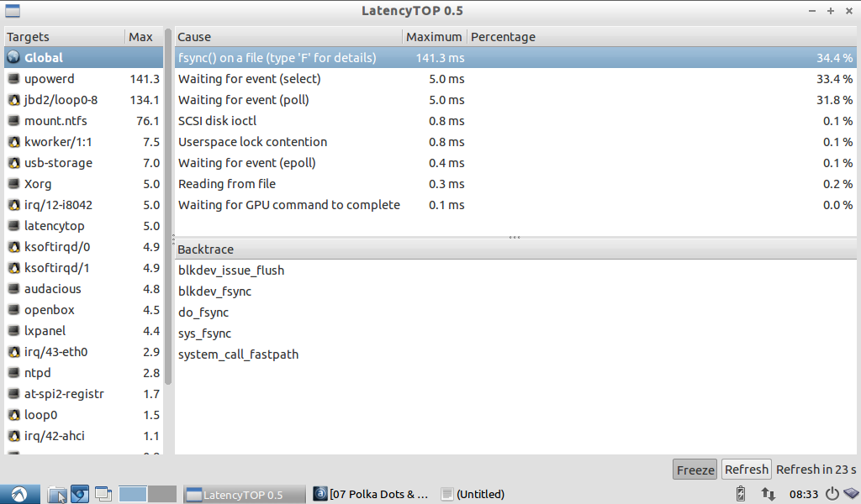
Task: Click the Percentage column header
Action: coord(662,37)
